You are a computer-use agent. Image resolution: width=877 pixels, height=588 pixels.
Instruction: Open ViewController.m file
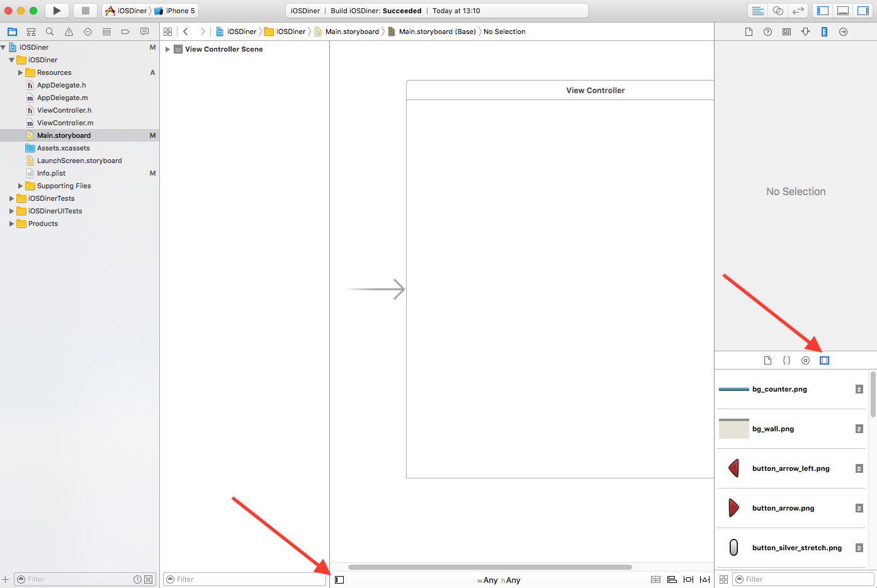65,123
